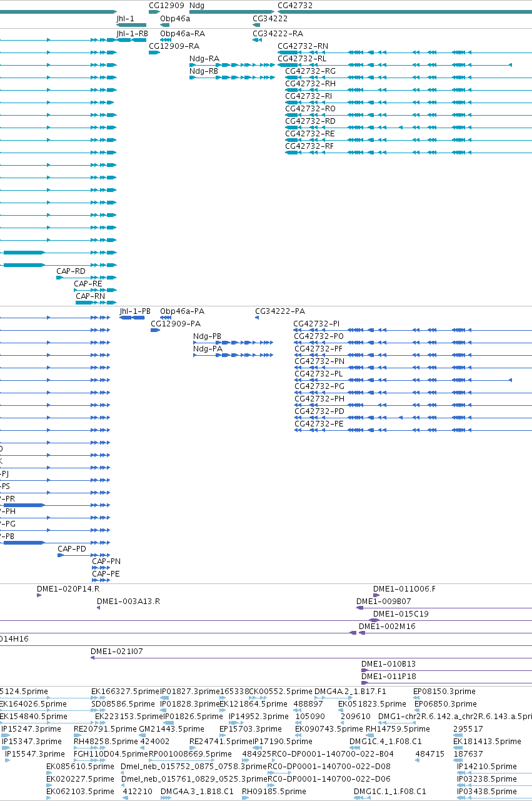Select transcript CG42732-RD
This screenshot has height=801, width=532.
pos(310,121)
